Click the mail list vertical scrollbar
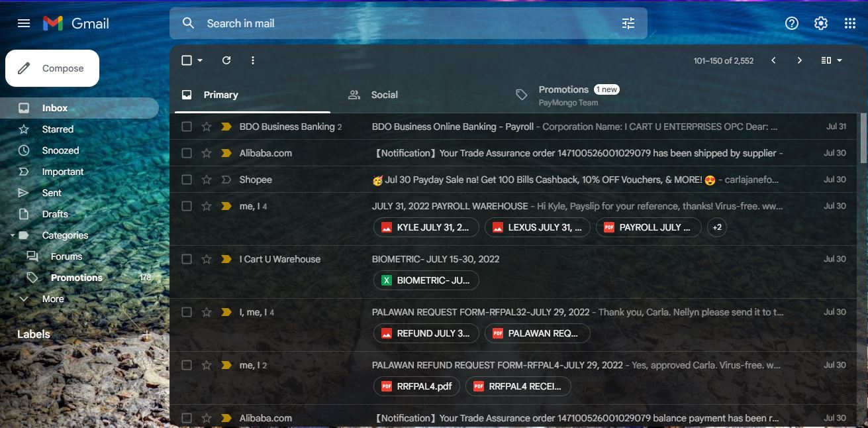 click(863, 138)
